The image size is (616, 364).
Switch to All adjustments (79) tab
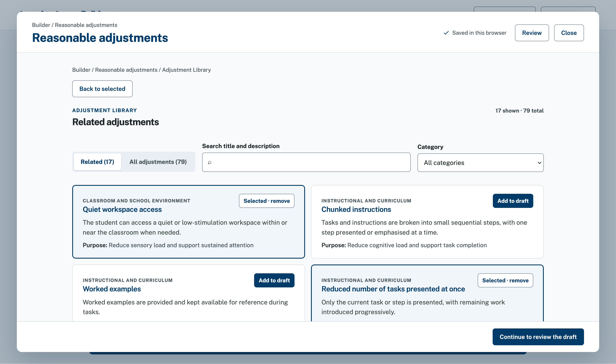(x=158, y=162)
